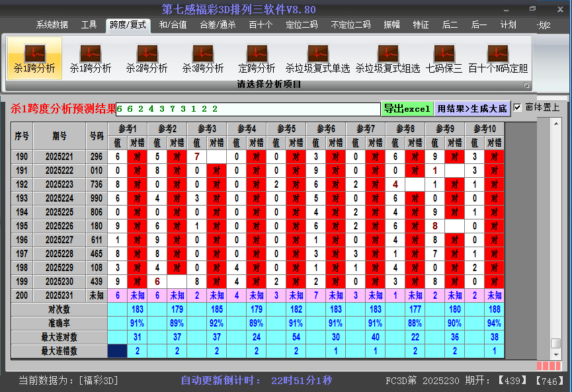Click the prediction result number field
Image resolution: width=572 pixels, height=392 pixels.
248,109
